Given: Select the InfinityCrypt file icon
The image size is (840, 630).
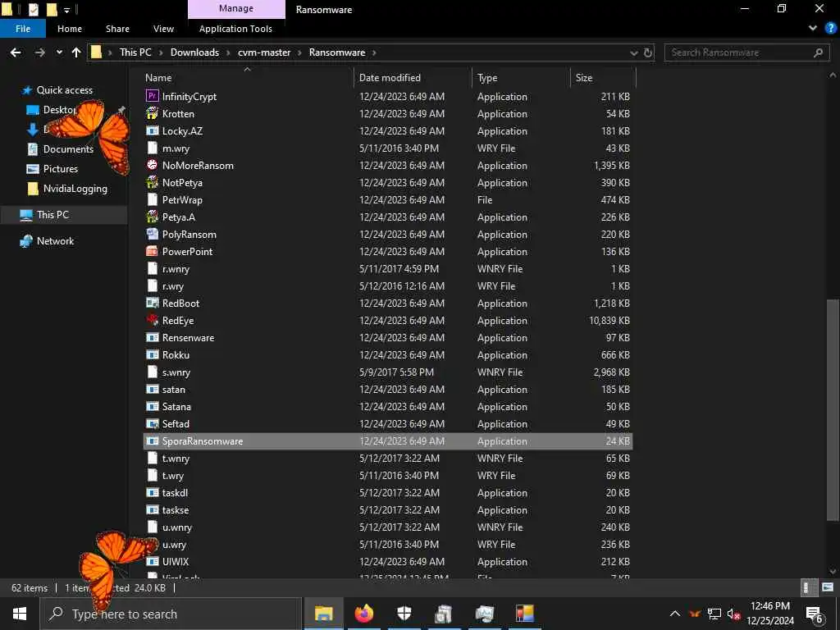Looking at the screenshot, I should coord(152,96).
